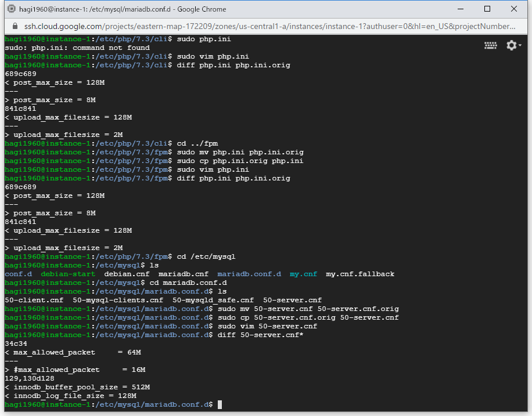Click '50-client.cnf' file name
Image resolution: width=532 pixels, height=416 pixels.
coord(34,300)
